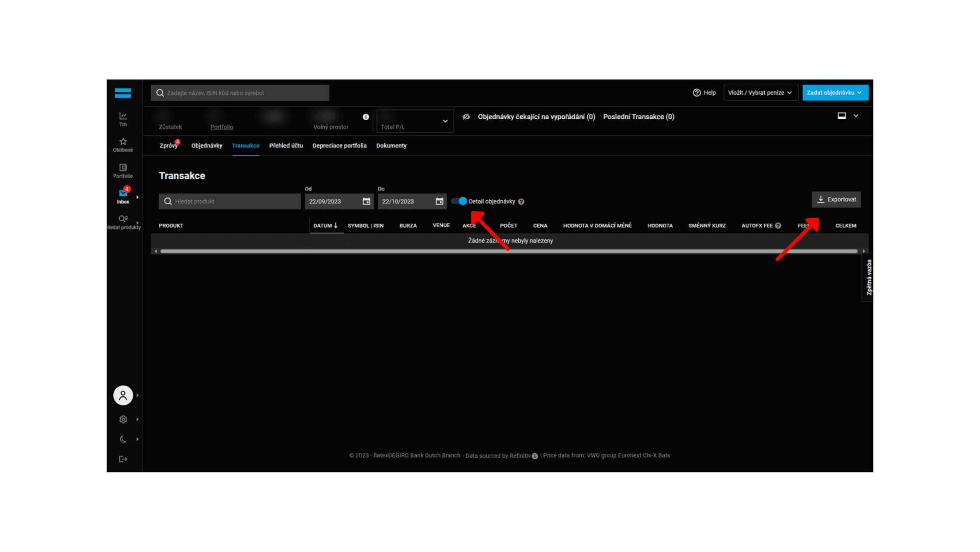Image resolution: width=980 pixels, height=552 pixels.
Task: Expand the settings submenu arrow
Action: coord(137,420)
